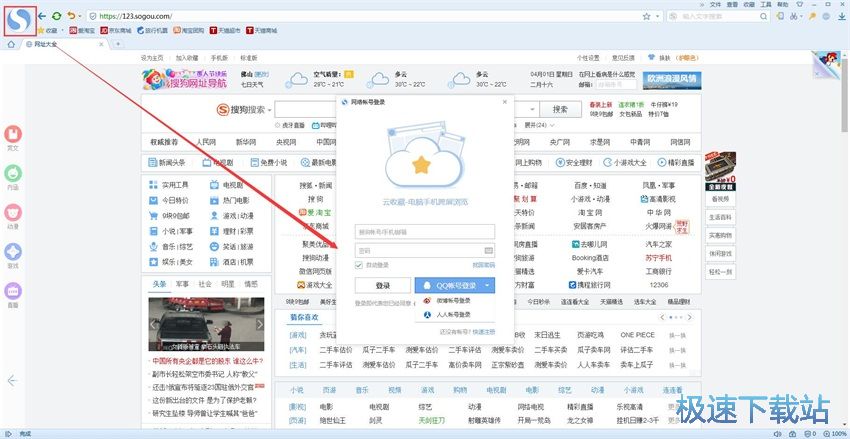Toggle the 自动登录 checkbox
Screen dimensions: 850x439
point(358,265)
